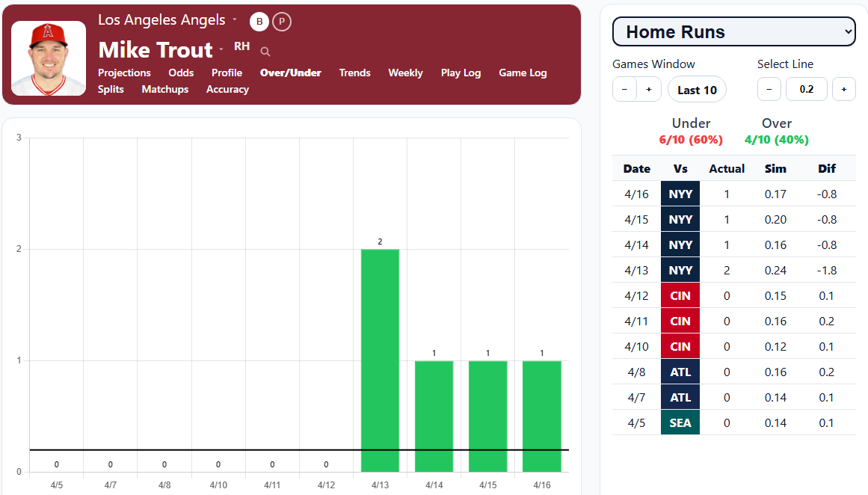The width and height of the screenshot is (868, 495).
Task: Open the Profile tab
Action: [x=227, y=73]
